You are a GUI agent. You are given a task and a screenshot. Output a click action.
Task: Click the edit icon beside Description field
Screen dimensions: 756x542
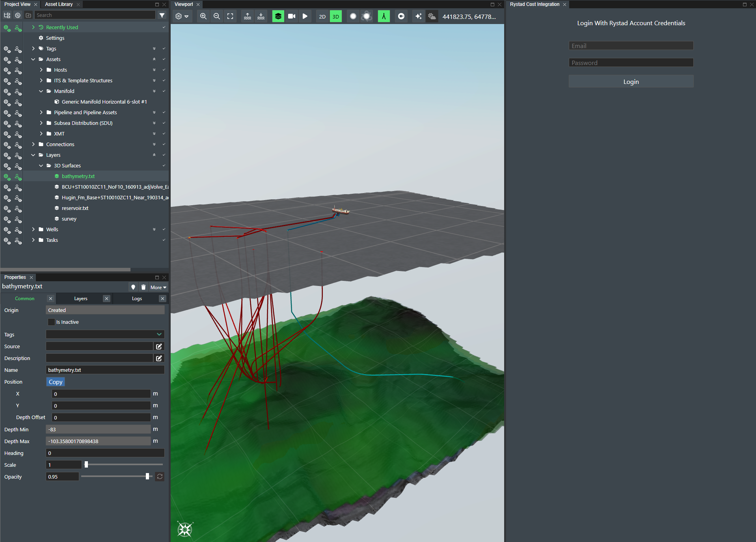pyautogui.click(x=159, y=358)
